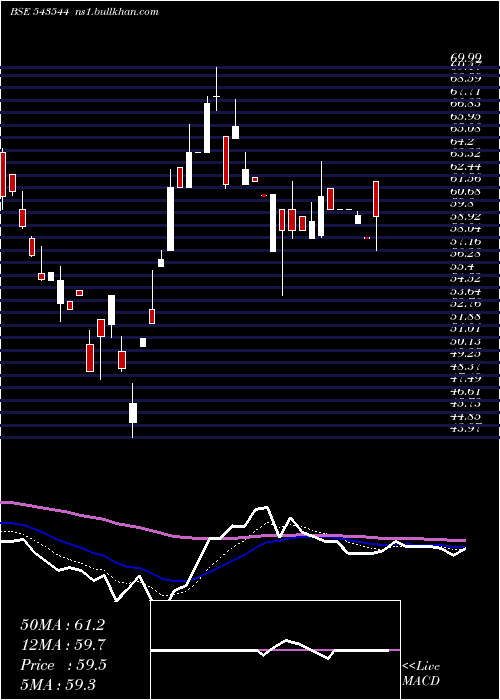Click the 50.13 price axis label
The width and height of the screenshot is (500, 700).
point(466,342)
